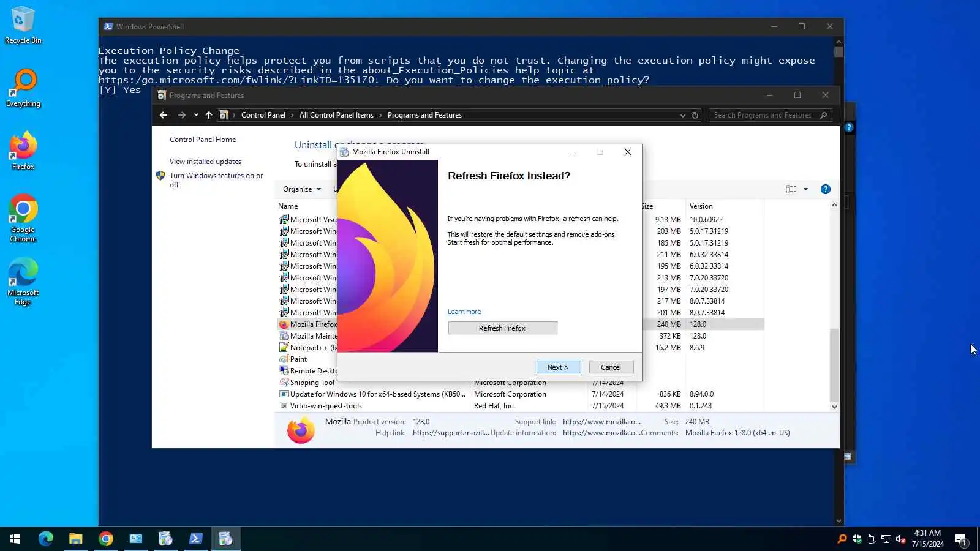The height and width of the screenshot is (551, 980).
Task: Cancel the Mozilla Firefox Uninstall dialog
Action: click(611, 367)
